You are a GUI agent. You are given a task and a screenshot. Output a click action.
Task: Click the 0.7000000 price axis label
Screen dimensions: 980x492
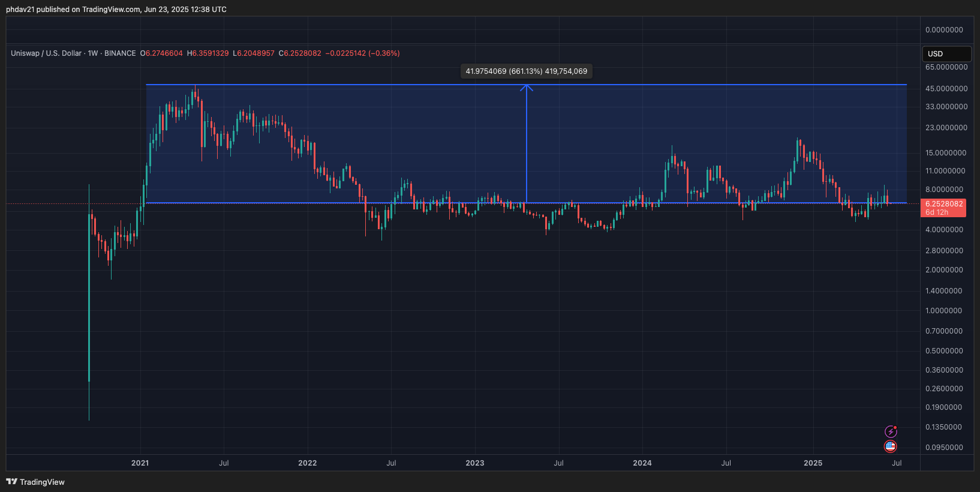point(945,331)
